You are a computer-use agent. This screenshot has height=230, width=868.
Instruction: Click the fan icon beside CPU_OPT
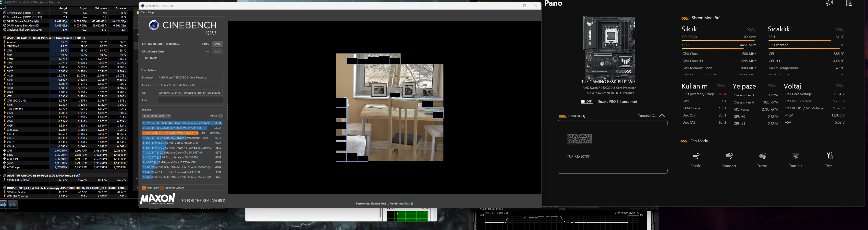click(x=5, y=159)
